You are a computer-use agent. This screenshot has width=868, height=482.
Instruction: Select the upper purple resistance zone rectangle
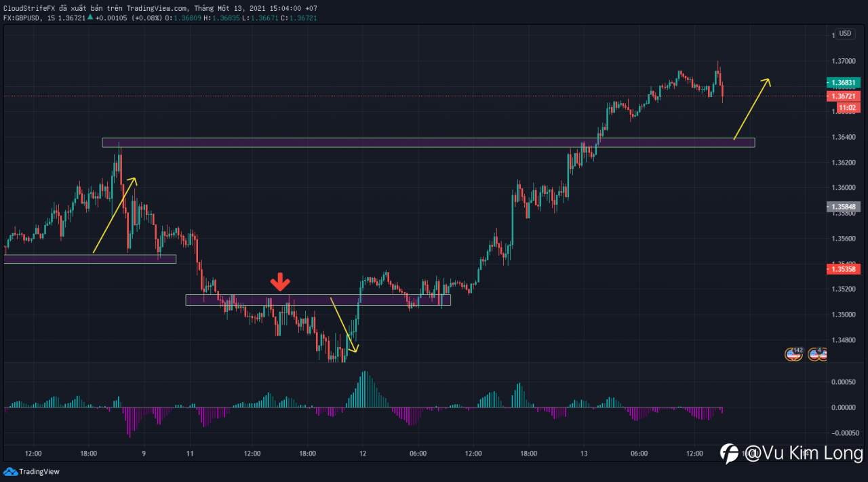pos(429,142)
